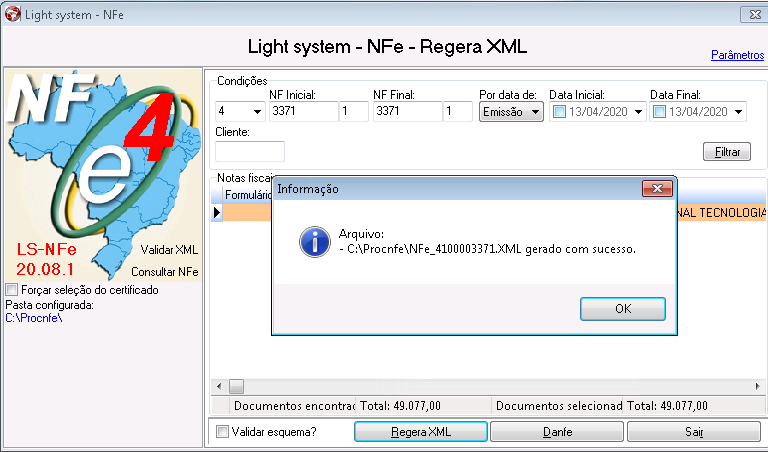Screen dimensions: 768x452
Task: Close the Informação dialog with X
Action: [657, 189]
